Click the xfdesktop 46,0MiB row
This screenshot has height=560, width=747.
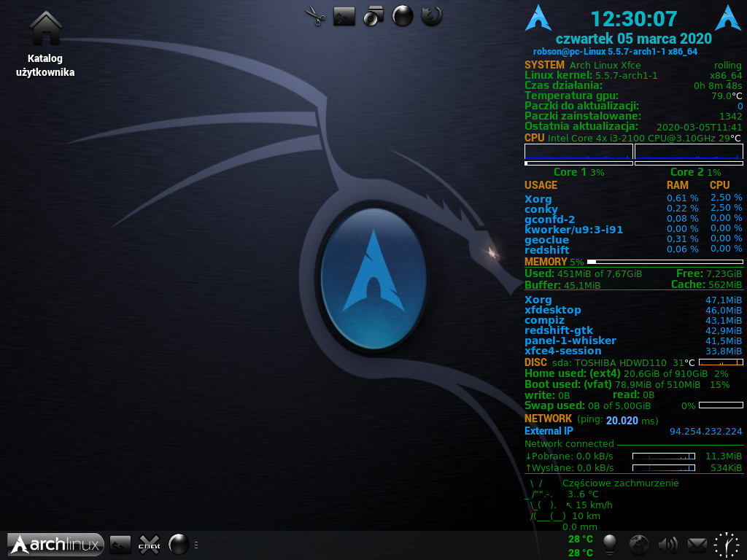coord(633,310)
